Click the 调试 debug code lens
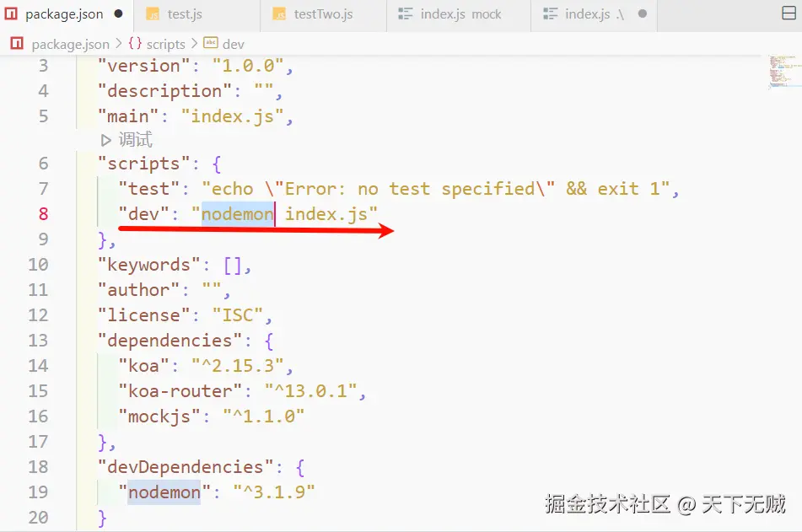The width and height of the screenshot is (802, 532). tap(136, 140)
